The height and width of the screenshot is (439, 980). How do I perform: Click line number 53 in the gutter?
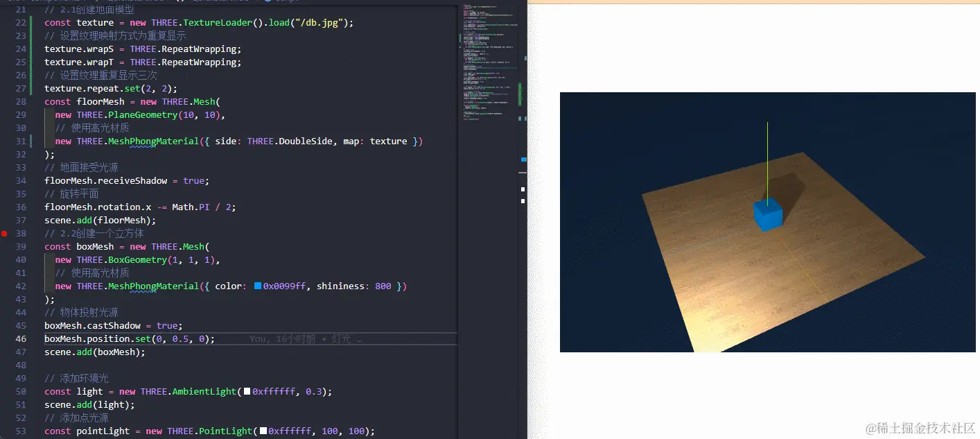21,431
